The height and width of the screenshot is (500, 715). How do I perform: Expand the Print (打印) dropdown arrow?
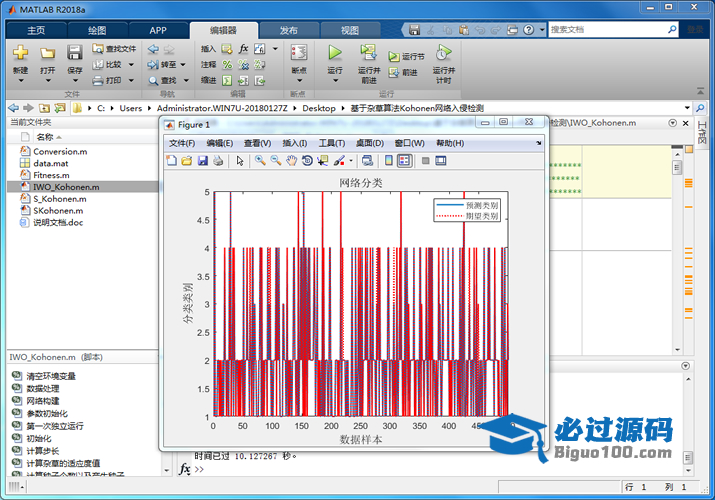(129, 80)
